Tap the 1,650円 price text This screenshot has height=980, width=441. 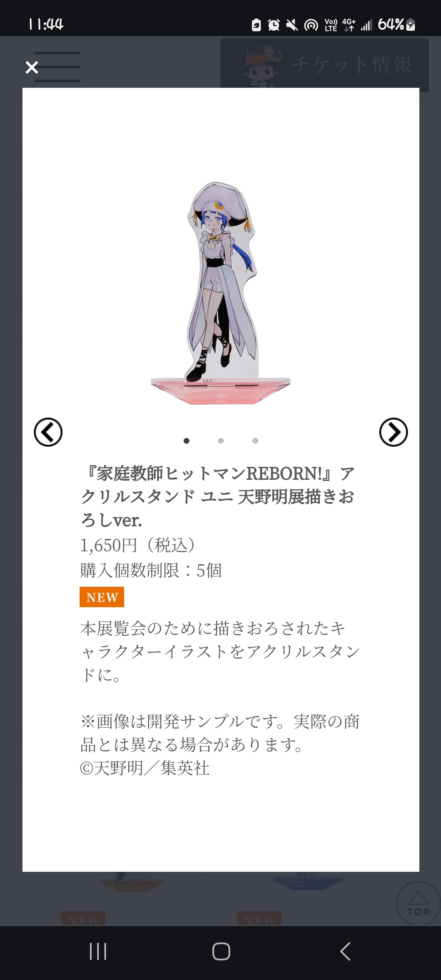pyautogui.click(x=138, y=545)
